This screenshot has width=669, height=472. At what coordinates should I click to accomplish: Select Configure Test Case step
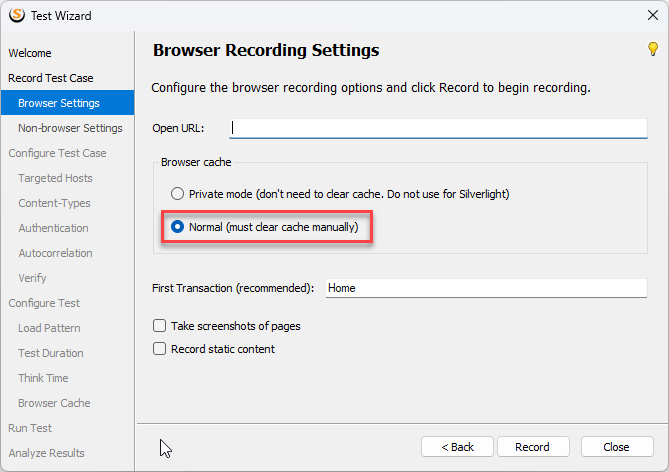pos(57,153)
